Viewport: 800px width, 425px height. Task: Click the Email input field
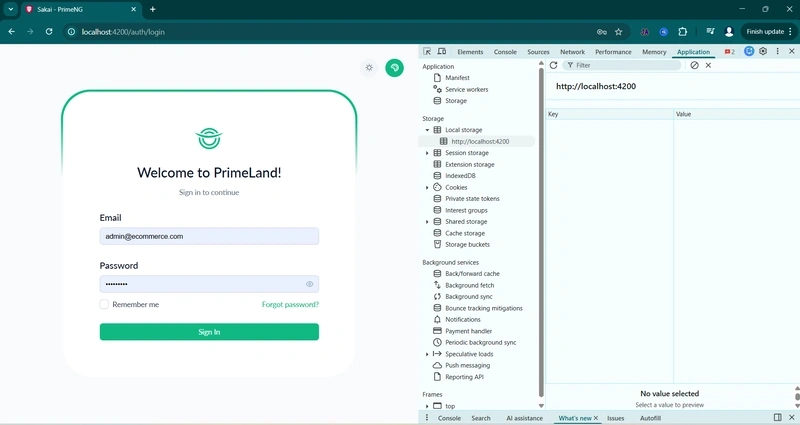[x=209, y=236]
